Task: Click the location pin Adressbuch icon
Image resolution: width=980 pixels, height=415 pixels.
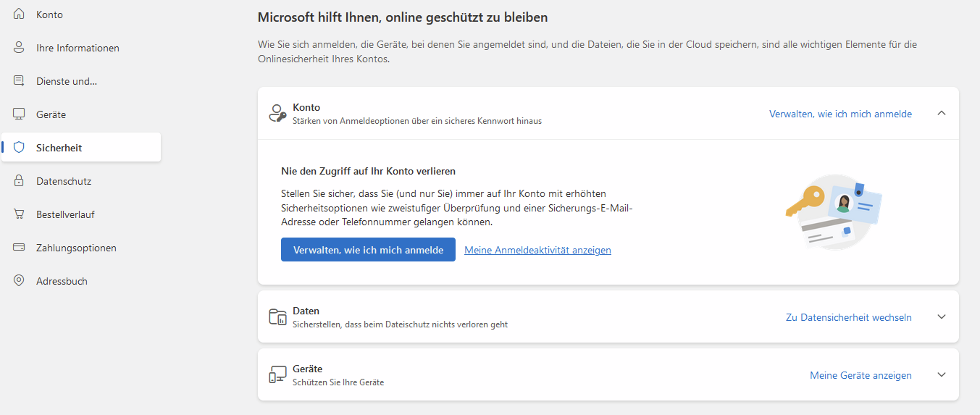Action: [x=20, y=281]
